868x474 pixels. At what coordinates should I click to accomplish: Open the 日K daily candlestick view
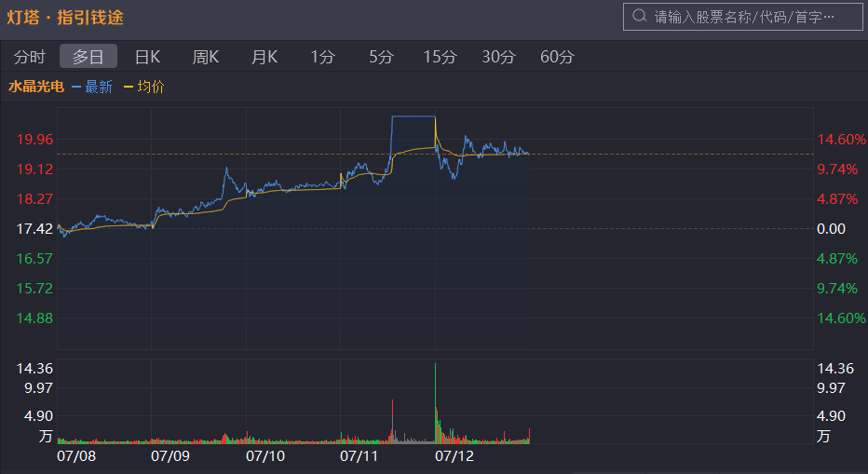147,57
